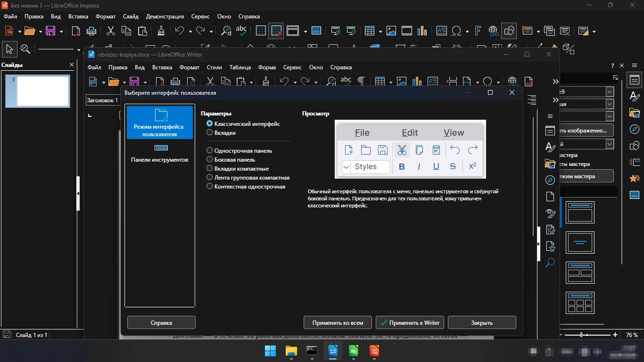Open Таблица menu in Writer window
Screen dimensions: 644x362
pyautogui.click(x=240, y=67)
